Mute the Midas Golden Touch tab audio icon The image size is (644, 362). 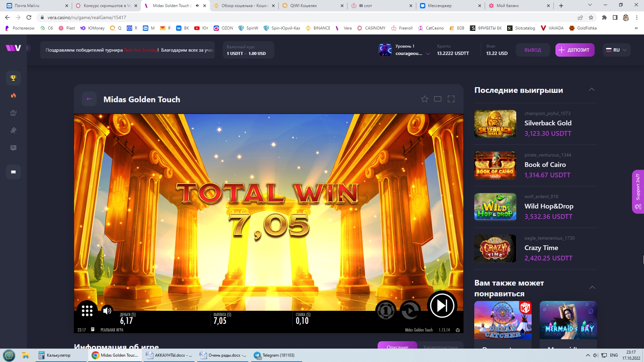(x=197, y=6)
